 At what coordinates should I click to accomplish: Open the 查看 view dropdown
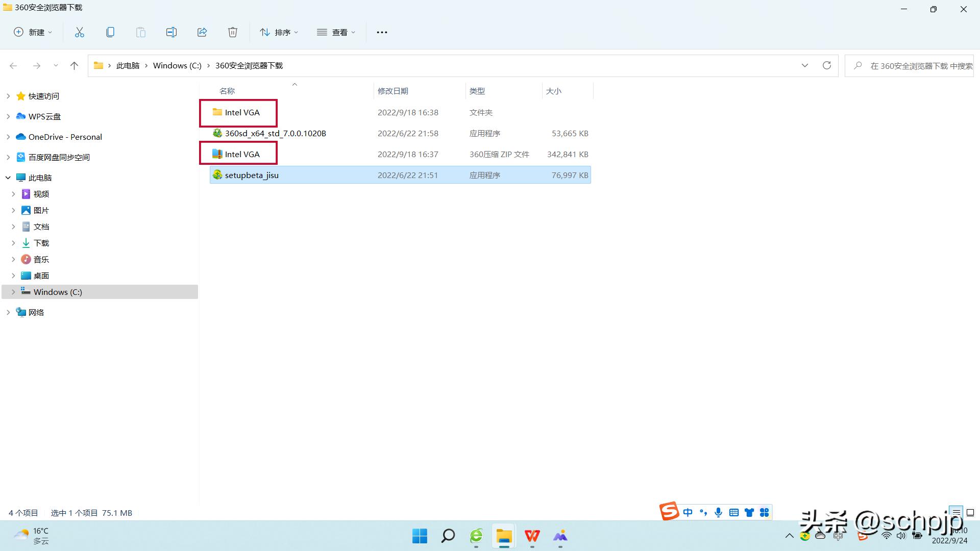pos(336,32)
